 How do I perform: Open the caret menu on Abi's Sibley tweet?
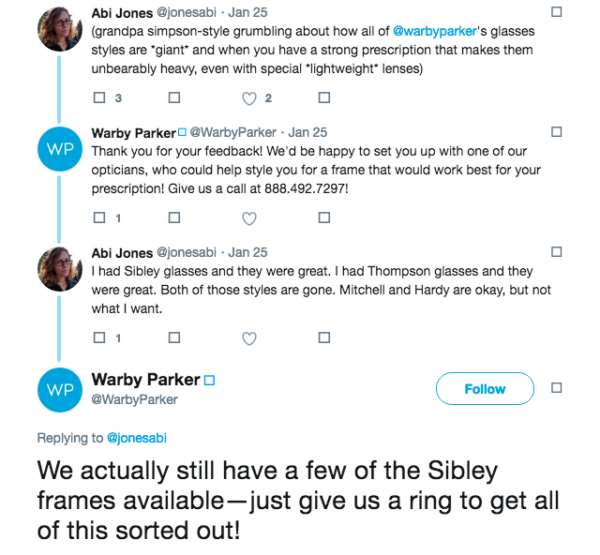click(x=556, y=252)
